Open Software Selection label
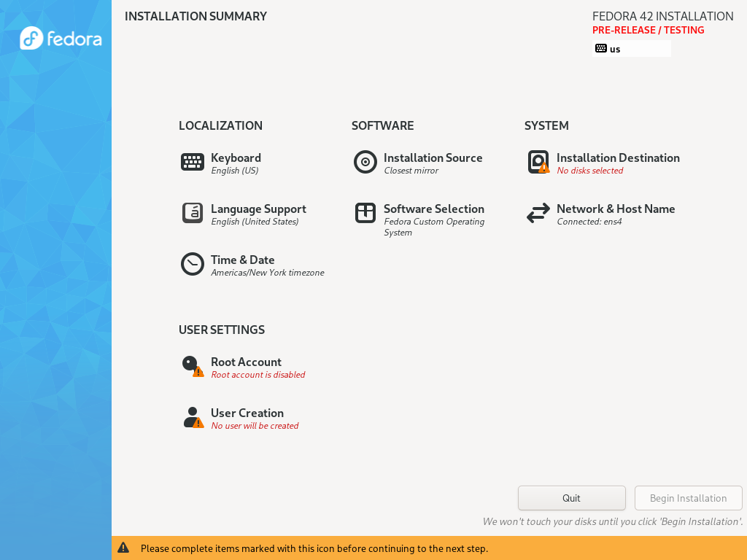 tap(434, 209)
